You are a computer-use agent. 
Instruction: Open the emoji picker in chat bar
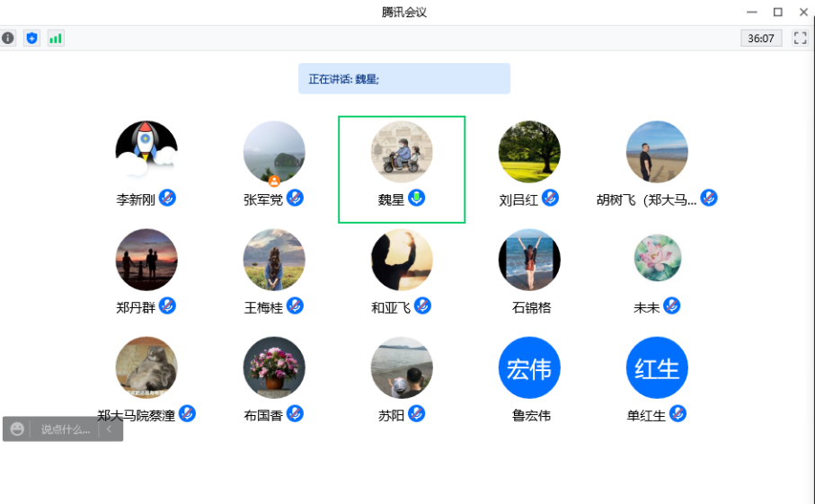(x=17, y=429)
